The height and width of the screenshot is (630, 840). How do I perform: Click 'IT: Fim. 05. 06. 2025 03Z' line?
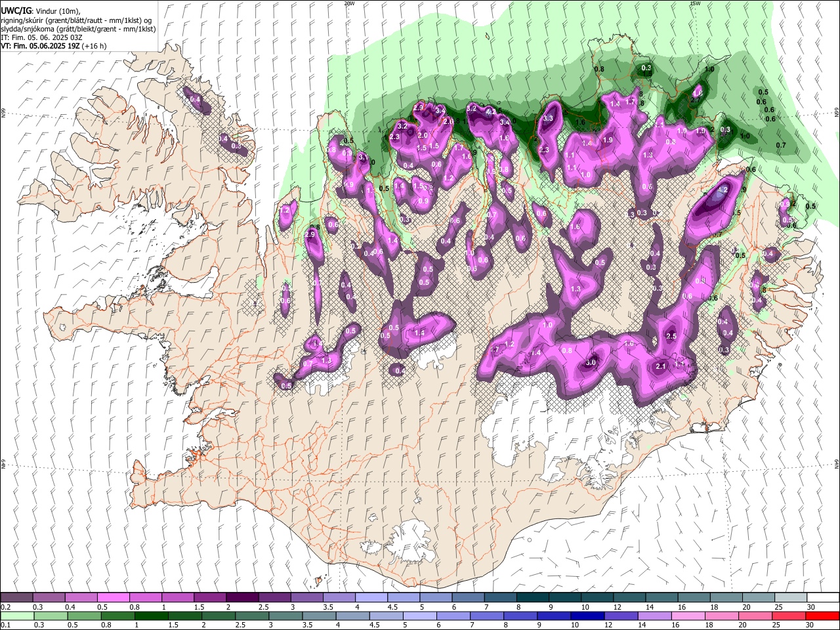point(41,37)
